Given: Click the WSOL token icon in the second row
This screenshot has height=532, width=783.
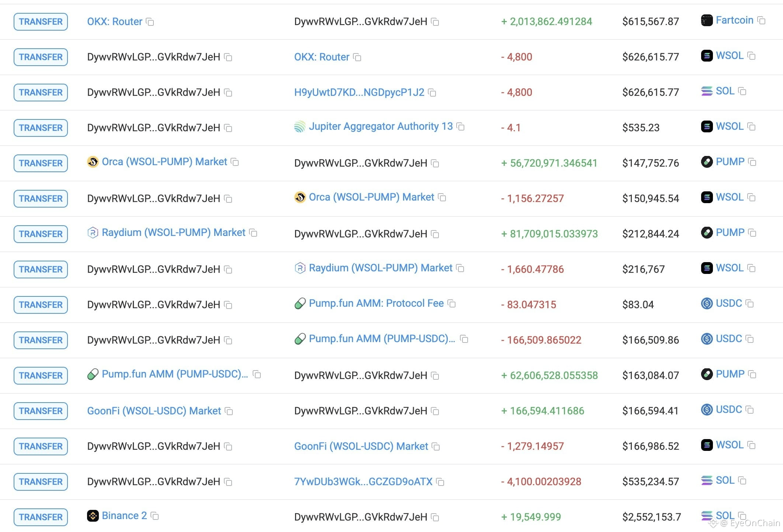Looking at the screenshot, I should click(706, 55).
